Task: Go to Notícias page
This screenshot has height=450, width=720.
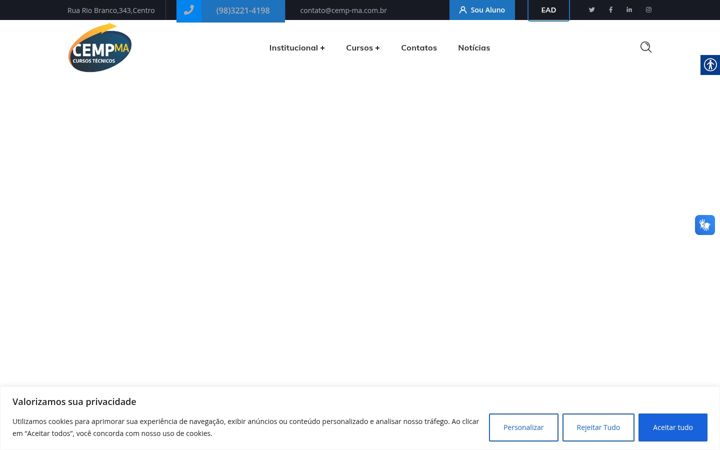Action: [x=474, y=48]
